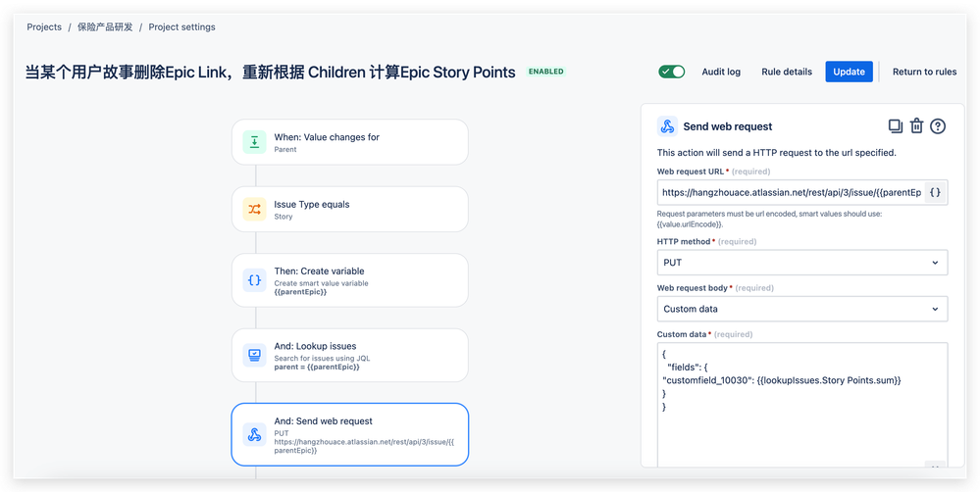Viewport: 980px width, 492px height.
Task: Click the 'customfield_10030' line in Custom data
Action: tap(781, 380)
